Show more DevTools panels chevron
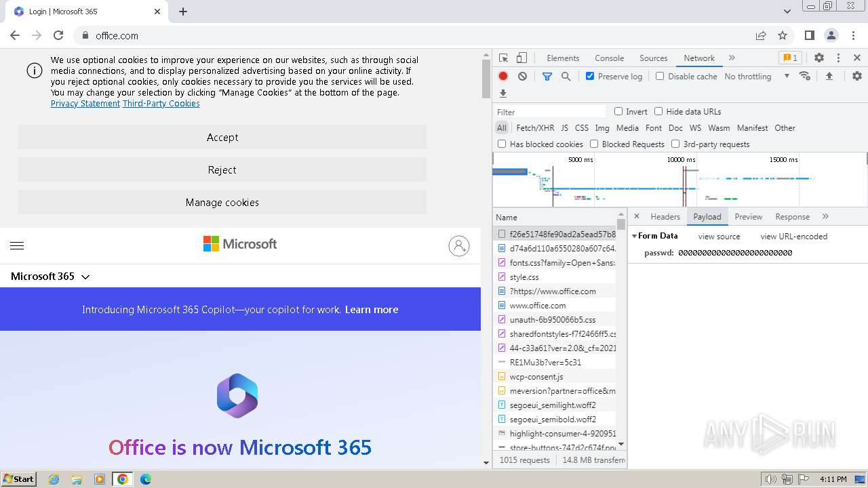 pos(732,58)
